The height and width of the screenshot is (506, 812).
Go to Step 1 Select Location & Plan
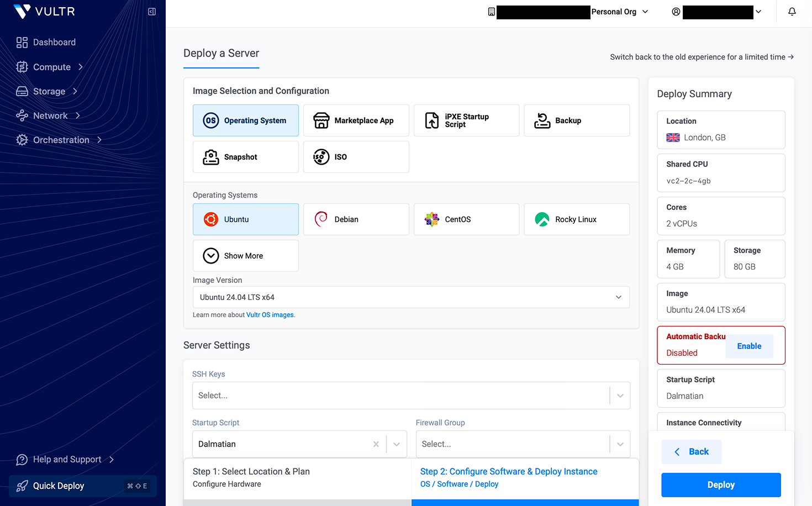pyautogui.click(x=297, y=478)
